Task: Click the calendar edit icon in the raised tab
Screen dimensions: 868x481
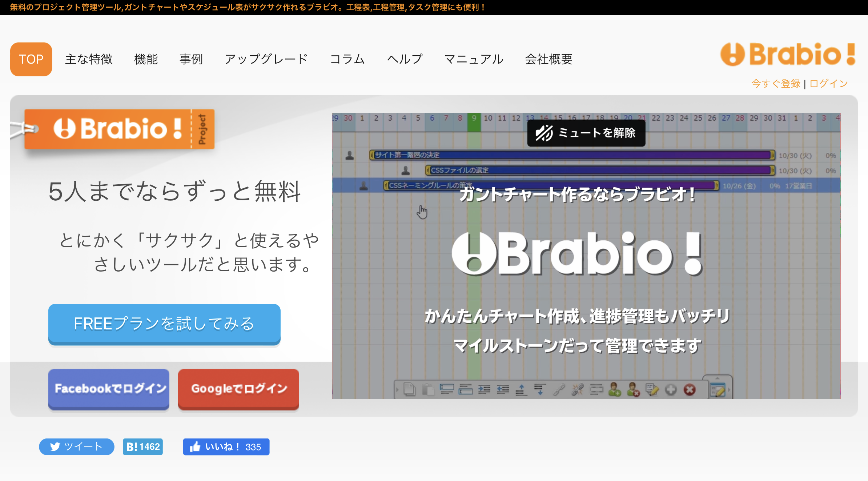Action: pos(718,390)
